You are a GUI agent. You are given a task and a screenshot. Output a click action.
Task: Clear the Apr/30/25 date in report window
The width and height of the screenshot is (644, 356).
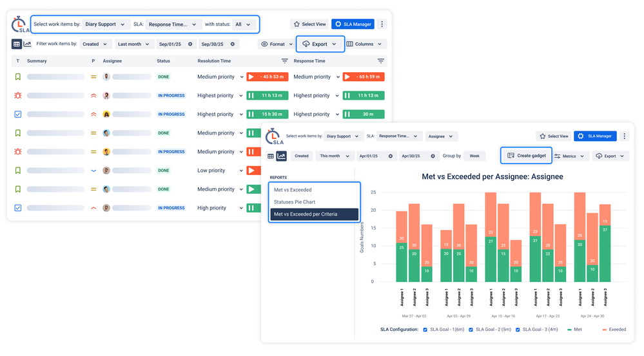(x=433, y=156)
